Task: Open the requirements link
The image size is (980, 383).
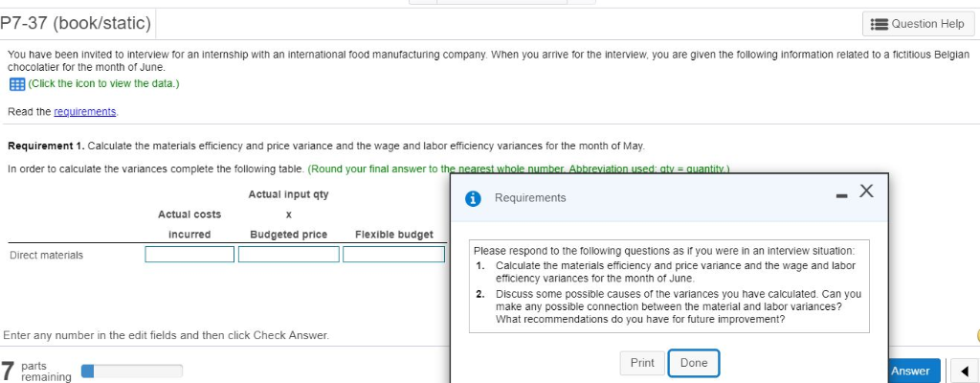Action: (x=87, y=112)
